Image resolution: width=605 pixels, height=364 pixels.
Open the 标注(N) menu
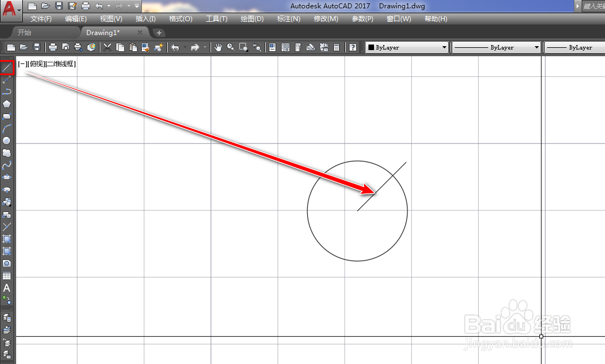point(289,18)
